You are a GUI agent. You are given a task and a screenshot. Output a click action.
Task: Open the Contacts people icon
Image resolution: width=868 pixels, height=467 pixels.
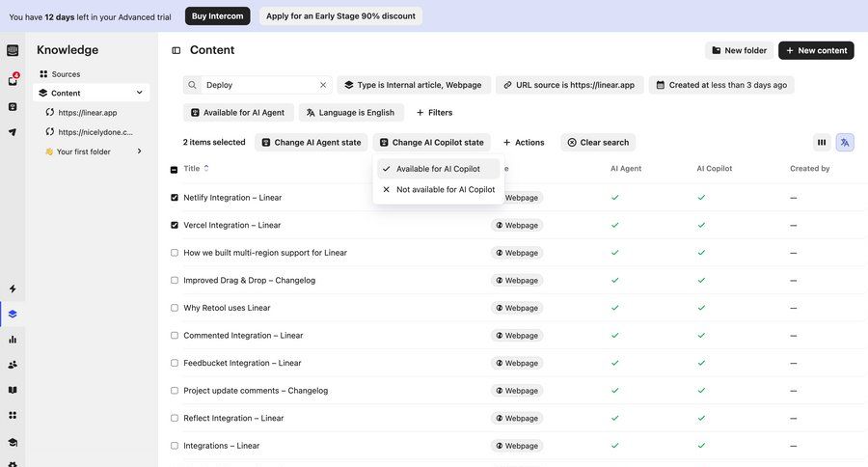coord(13,365)
